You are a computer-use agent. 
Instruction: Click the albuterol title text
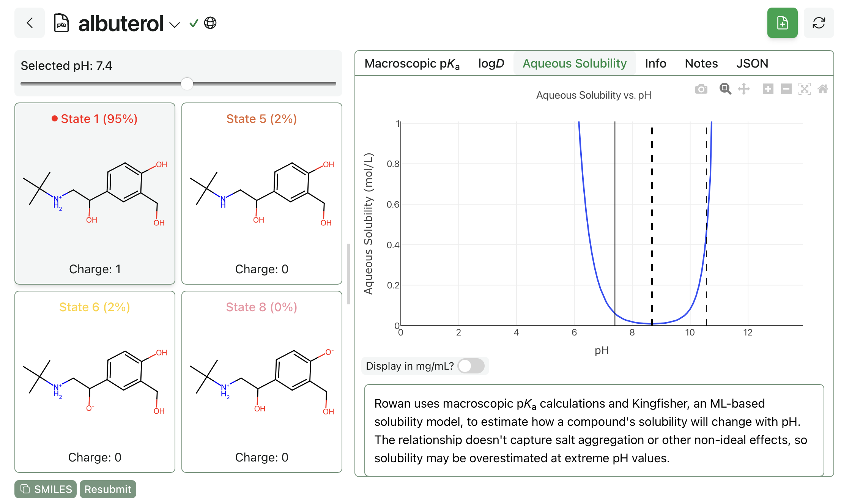click(x=121, y=24)
